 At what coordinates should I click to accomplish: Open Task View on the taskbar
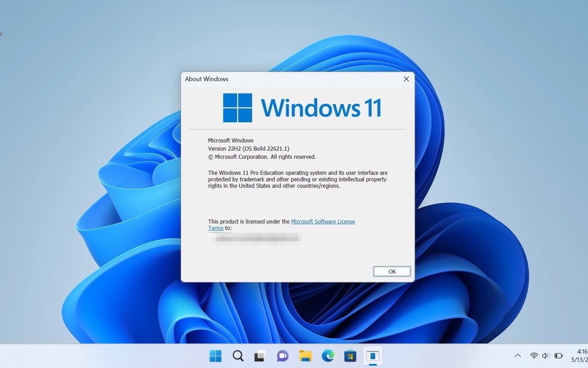[x=260, y=356]
